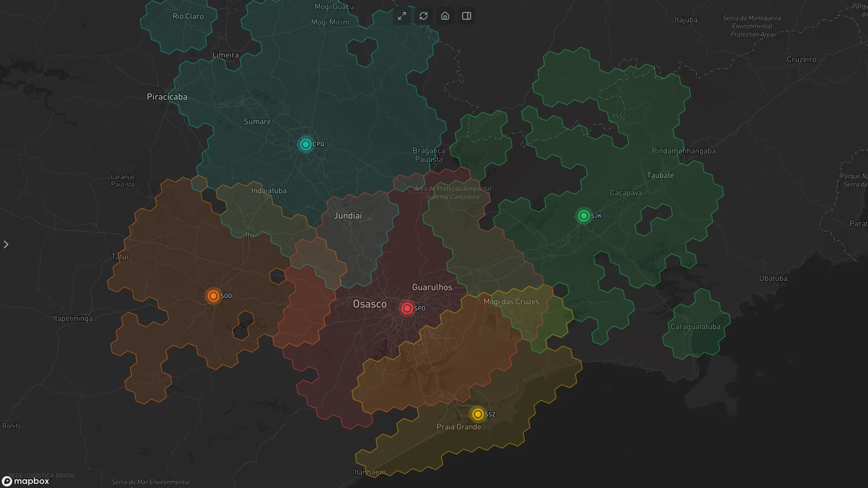Click the Cruzeiro city label
This screenshot has width=868, height=488.
(x=801, y=59)
